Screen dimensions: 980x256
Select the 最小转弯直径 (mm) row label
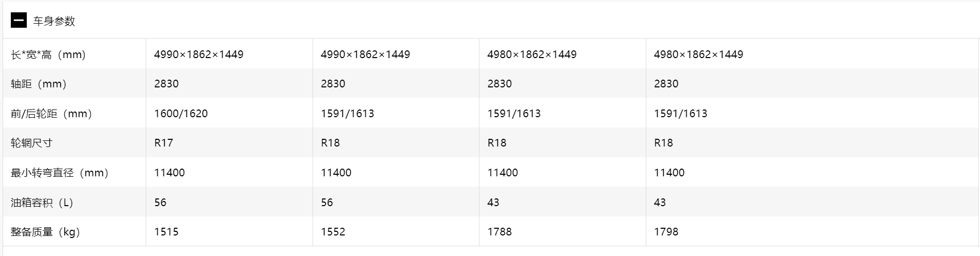(x=60, y=173)
